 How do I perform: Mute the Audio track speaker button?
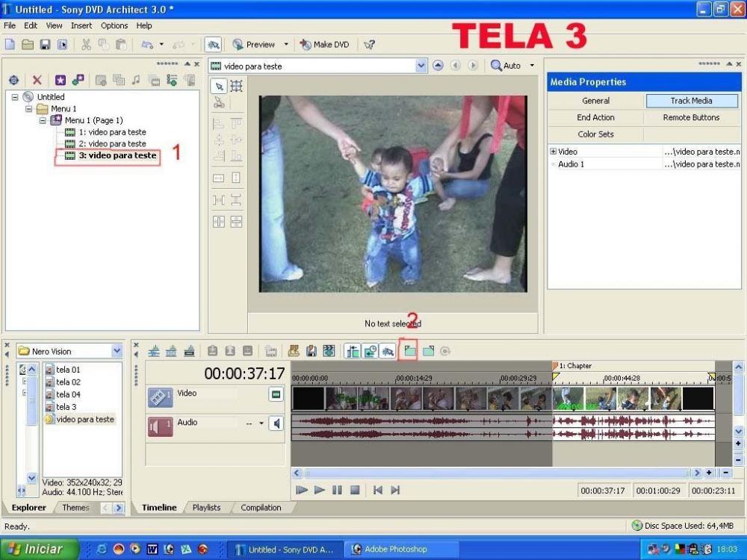tap(276, 423)
